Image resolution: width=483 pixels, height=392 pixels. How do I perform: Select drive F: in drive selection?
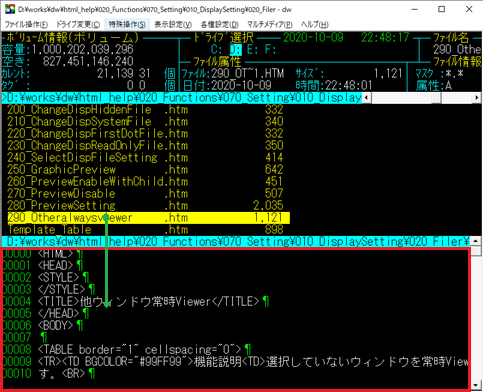pyautogui.click(x=270, y=50)
